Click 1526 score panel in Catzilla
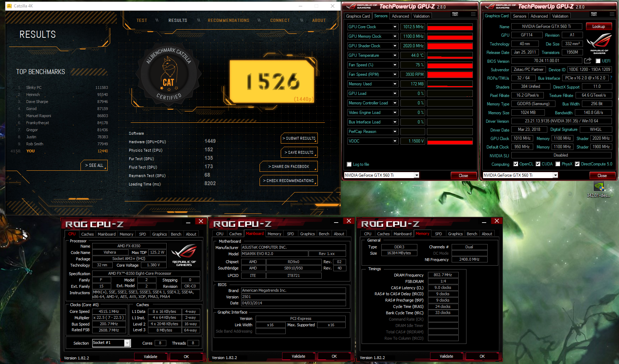The width and height of the screenshot is (619, 364). coord(272,81)
